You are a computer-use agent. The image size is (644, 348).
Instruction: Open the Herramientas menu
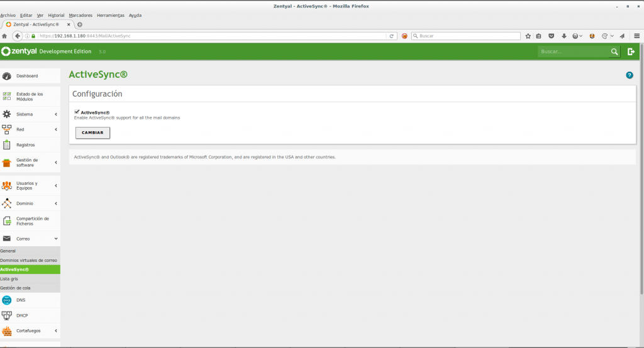coord(110,14)
